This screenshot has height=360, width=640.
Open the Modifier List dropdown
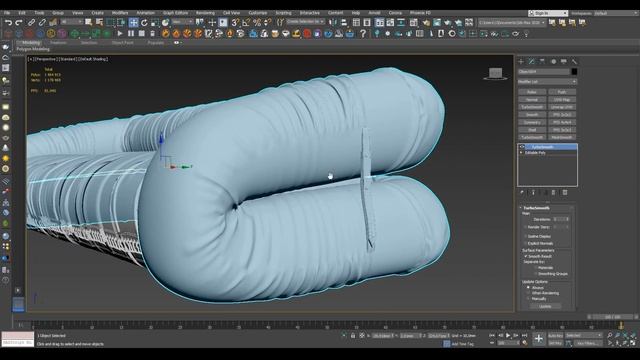547,82
